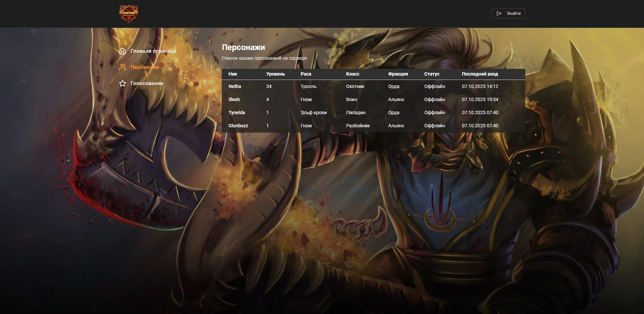
Task: Click last login 07.10.2025 14:12
Action: 480,86
